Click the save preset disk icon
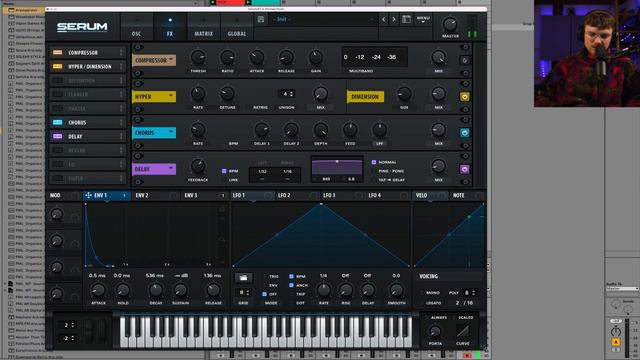The height and width of the screenshot is (360, 640). [261, 19]
